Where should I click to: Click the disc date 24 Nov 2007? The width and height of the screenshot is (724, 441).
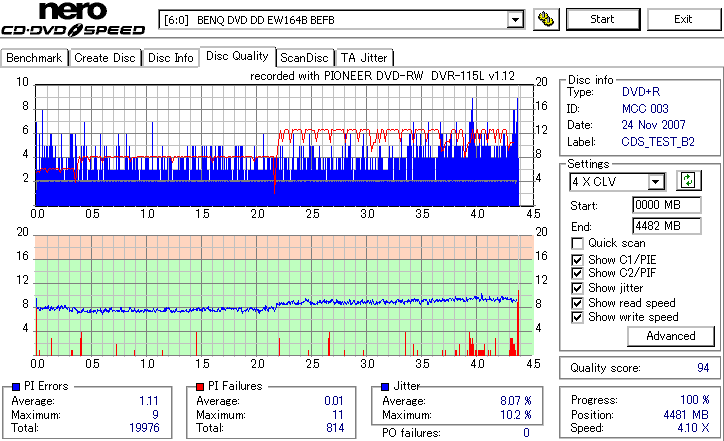click(x=653, y=125)
